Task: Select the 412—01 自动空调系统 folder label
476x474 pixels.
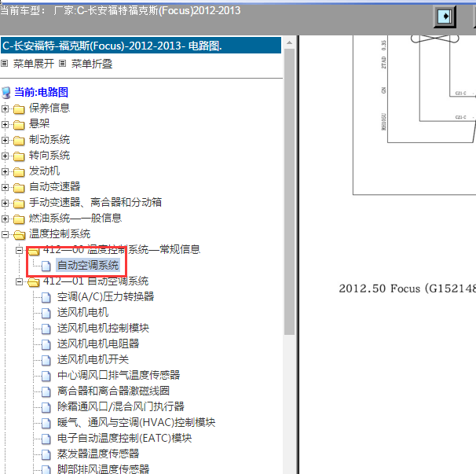Action: click(x=96, y=281)
